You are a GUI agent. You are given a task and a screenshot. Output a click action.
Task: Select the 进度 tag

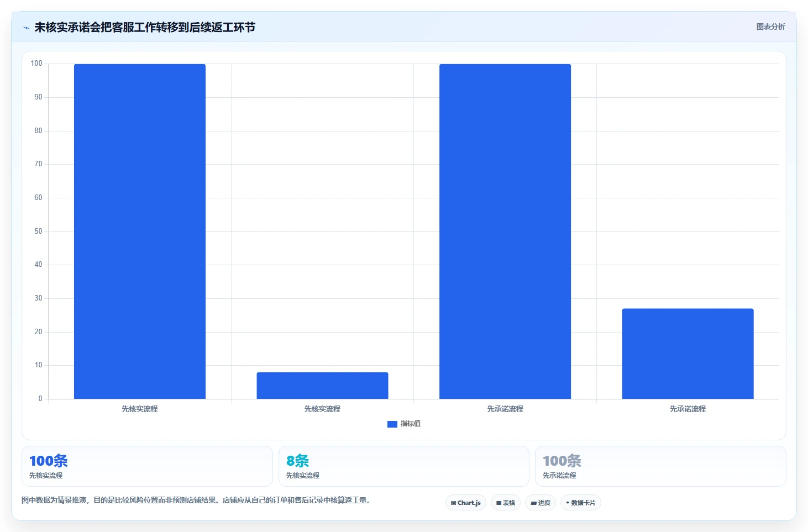[541, 503]
